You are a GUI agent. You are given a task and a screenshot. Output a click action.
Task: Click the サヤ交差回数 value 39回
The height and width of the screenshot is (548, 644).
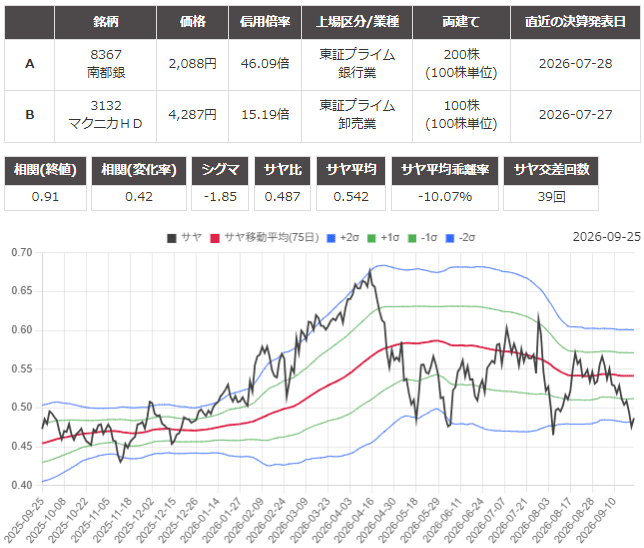[551, 197]
